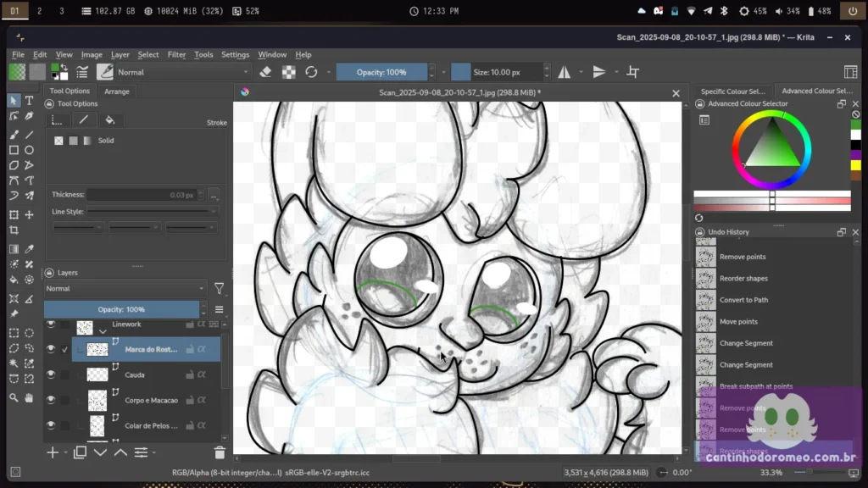Screen dimensions: 868x488
Task: Click the reload brush preset icon
Action: point(311,72)
